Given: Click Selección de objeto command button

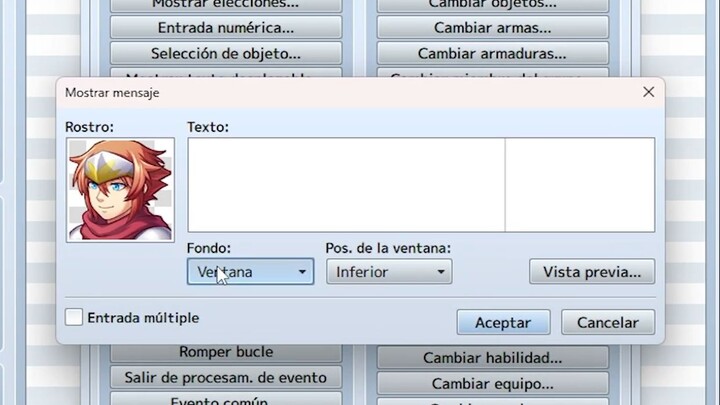Looking at the screenshot, I should 226,54.
